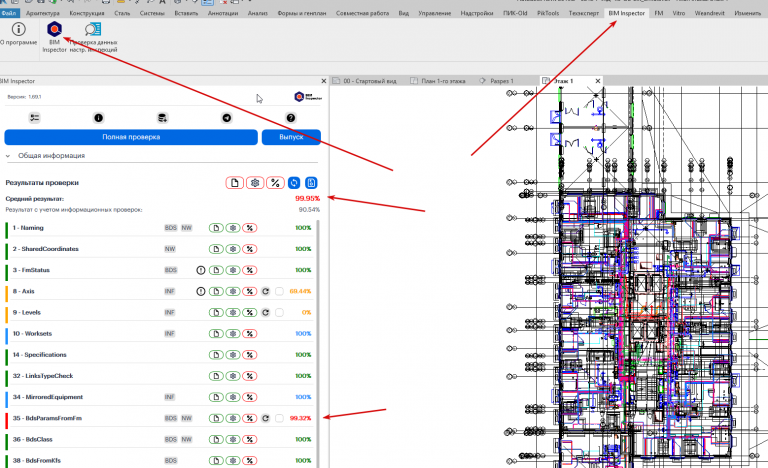Open the checklist settings icon in BIM Inspector panel
768x468 pixels.
(34, 118)
